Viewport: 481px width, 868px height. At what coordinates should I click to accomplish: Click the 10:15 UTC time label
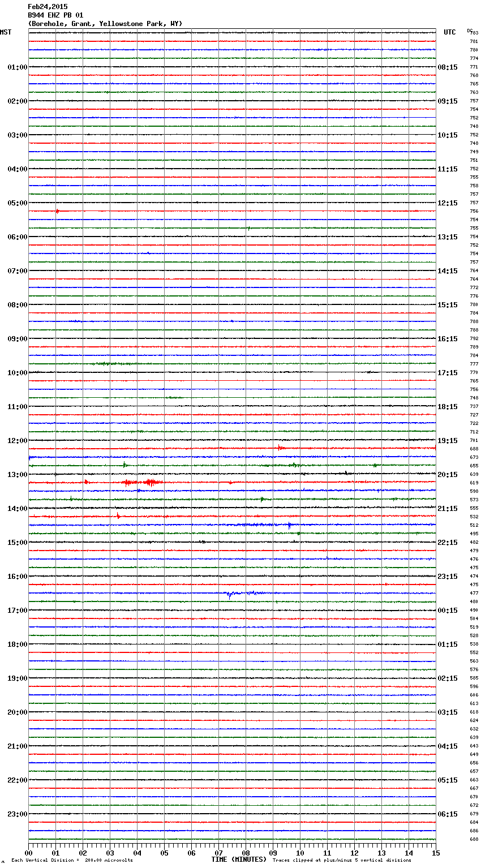click(x=448, y=135)
